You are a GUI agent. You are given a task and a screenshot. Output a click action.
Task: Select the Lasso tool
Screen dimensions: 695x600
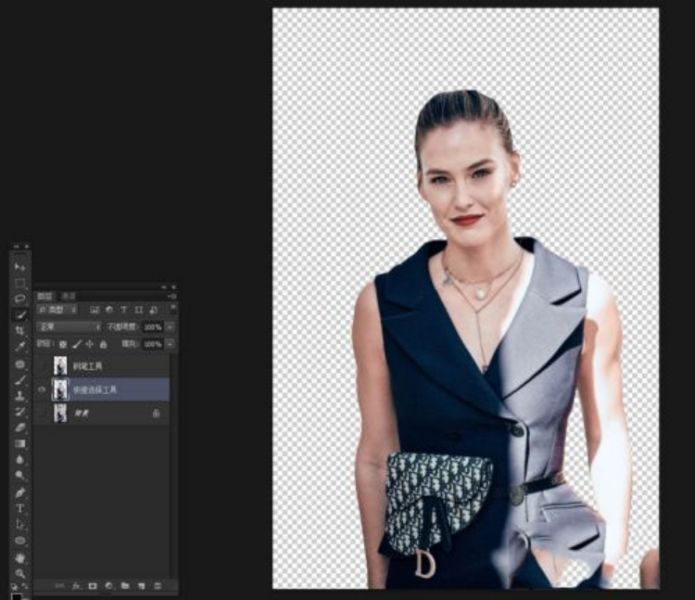pos(20,298)
